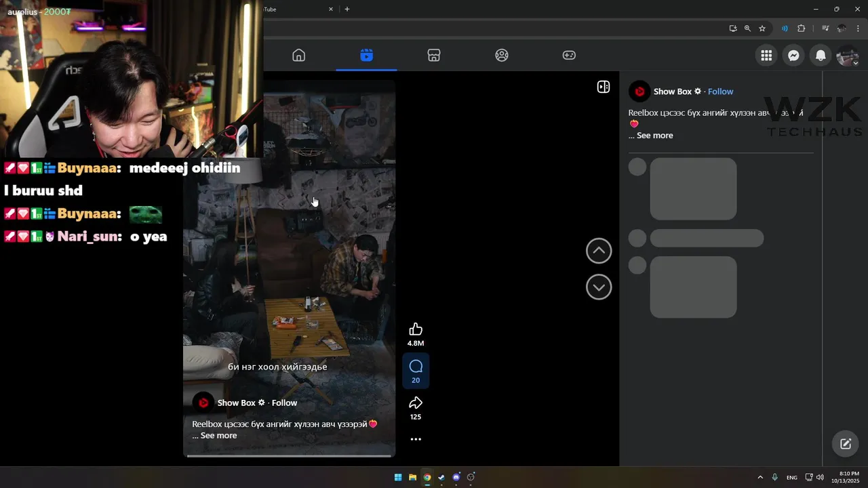Open Show Box avatar on the reel overlay
This screenshot has height=488, width=868.
[203, 403]
